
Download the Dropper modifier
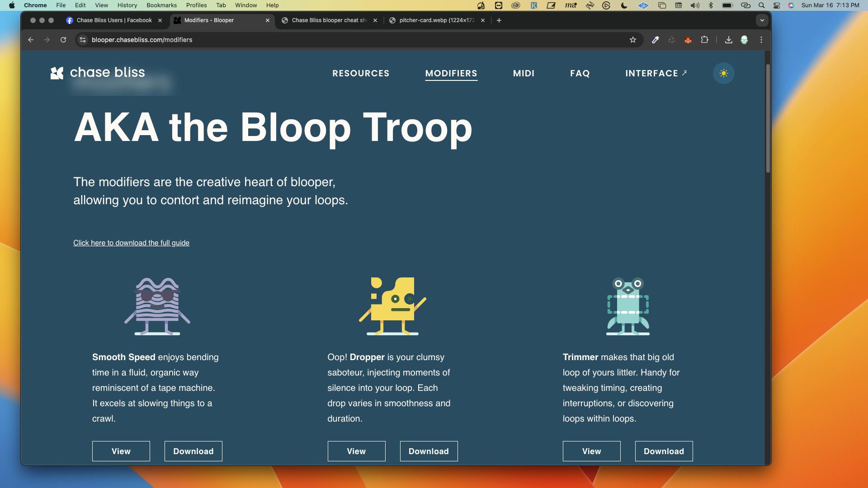(429, 451)
